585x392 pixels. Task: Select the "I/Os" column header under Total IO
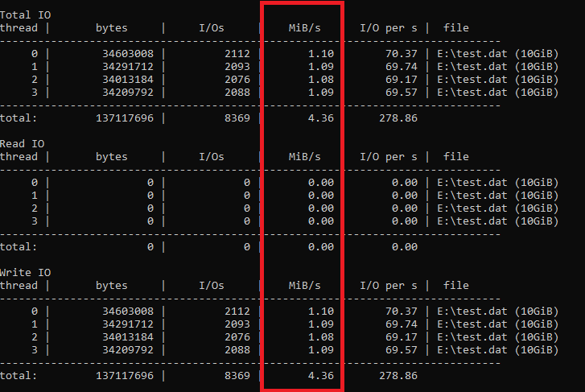(x=212, y=28)
